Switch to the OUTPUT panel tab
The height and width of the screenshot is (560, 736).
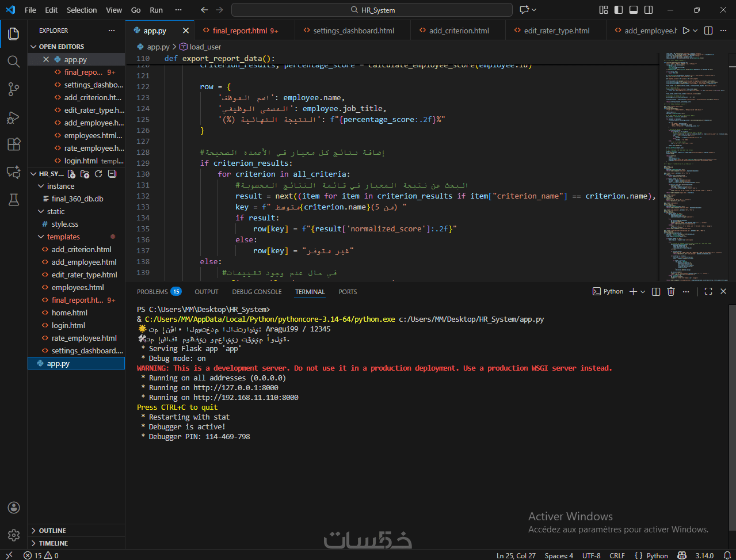click(207, 292)
